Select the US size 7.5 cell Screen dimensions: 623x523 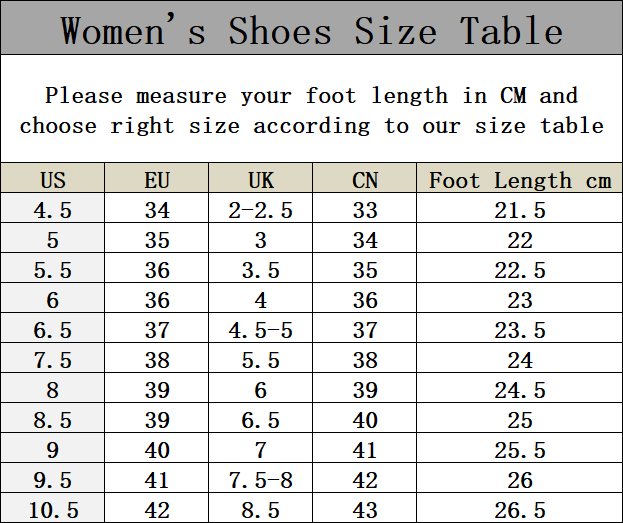click(53, 361)
